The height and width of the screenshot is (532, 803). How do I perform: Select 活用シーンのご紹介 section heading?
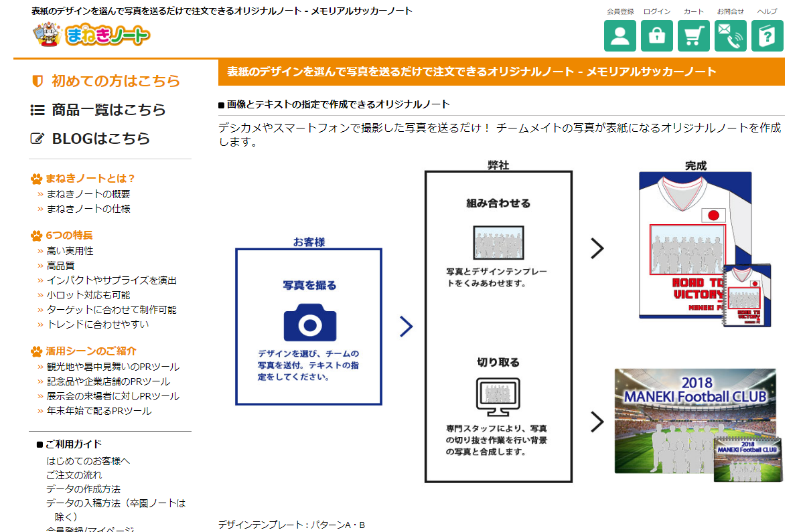[x=91, y=351]
